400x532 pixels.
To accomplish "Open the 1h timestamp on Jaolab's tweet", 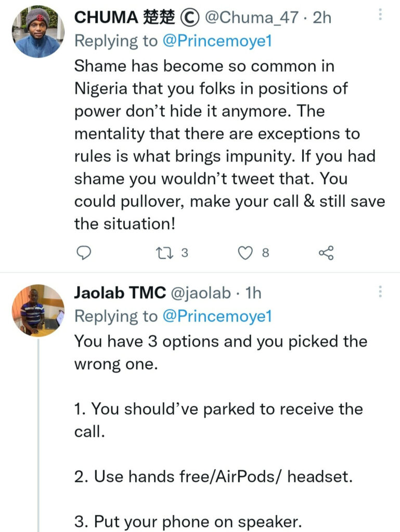I will tap(252, 293).
